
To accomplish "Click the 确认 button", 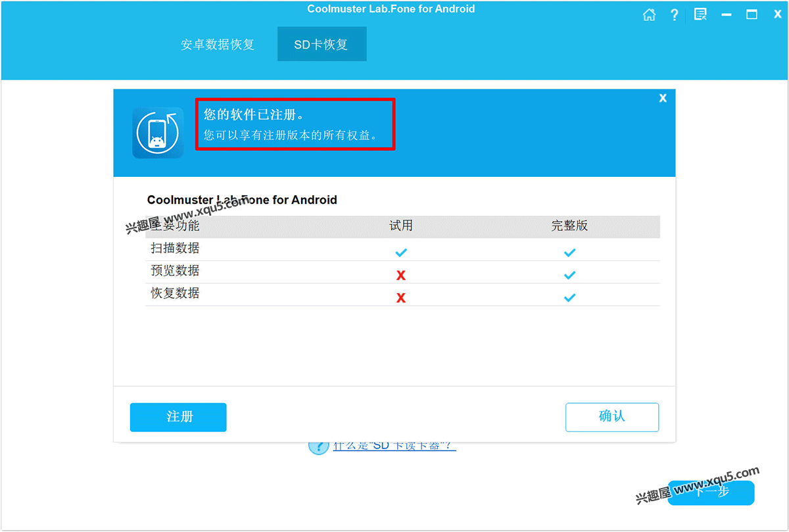I will (612, 417).
